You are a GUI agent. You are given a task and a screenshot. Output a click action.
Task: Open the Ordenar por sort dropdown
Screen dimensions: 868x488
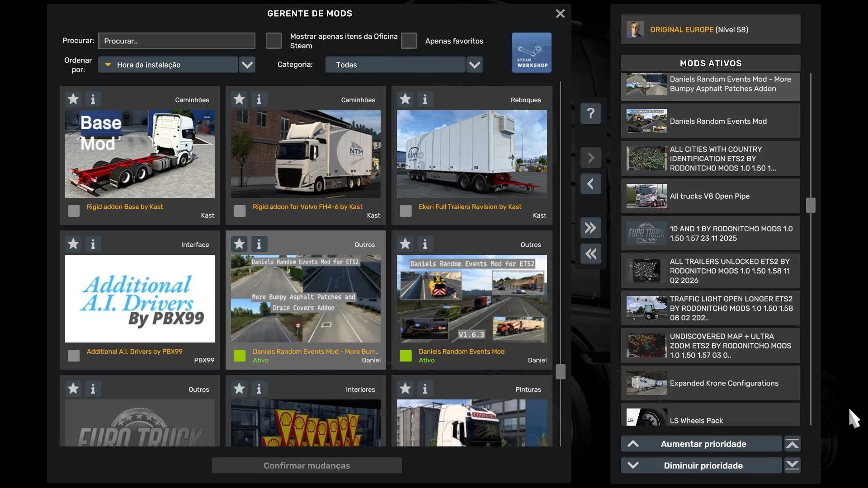click(247, 65)
